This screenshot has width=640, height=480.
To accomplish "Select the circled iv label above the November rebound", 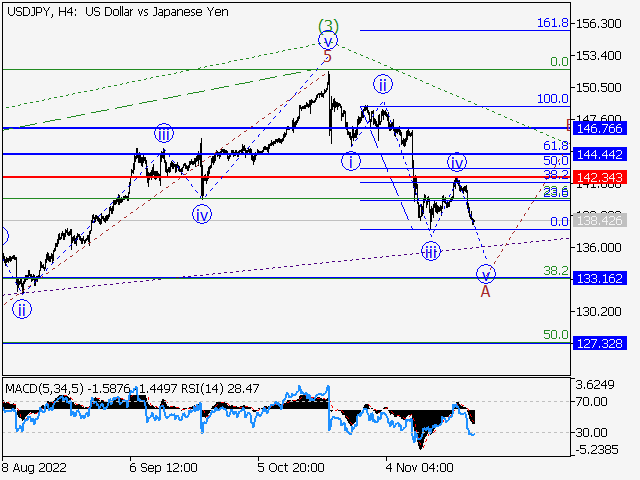I will click(x=457, y=162).
